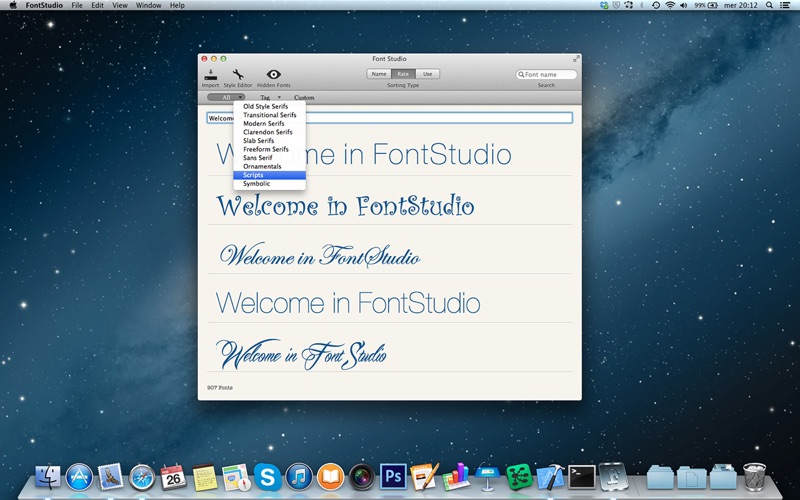Open Finder from the dock
800x500 pixels.
[47, 478]
